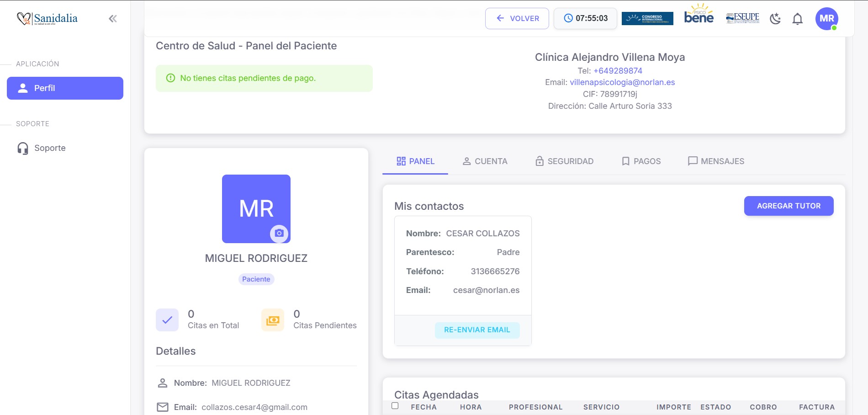This screenshot has width=868, height=415.
Task: Open the MR user avatar menu
Action: [x=826, y=19]
